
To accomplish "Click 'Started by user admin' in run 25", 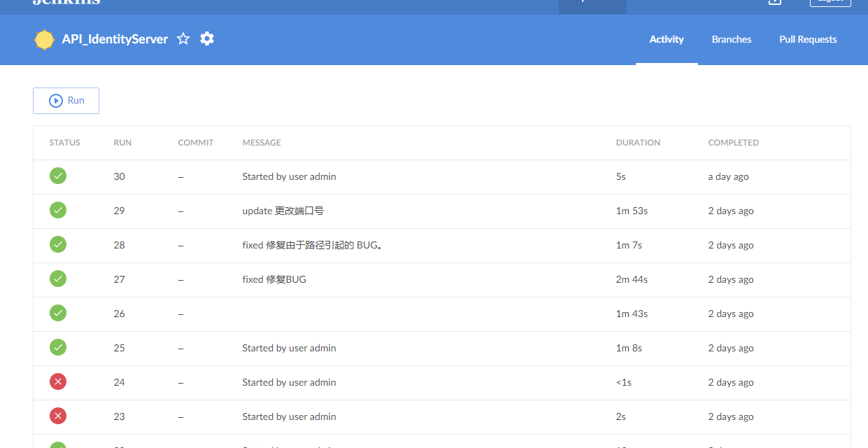I will (289, 349).
